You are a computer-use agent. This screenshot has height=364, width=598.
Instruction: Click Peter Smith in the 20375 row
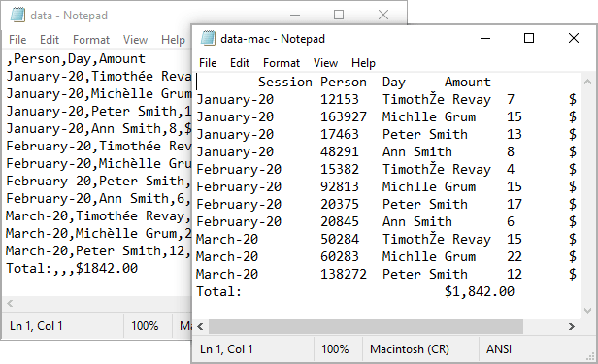(x=425, y=204)
